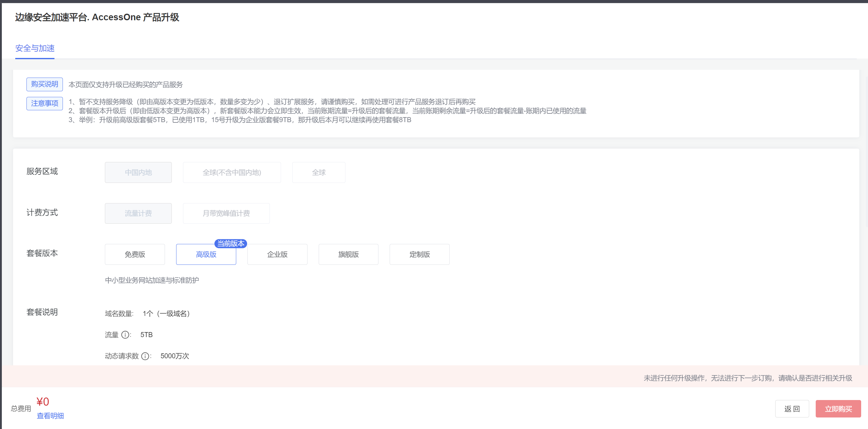Click the info icon next to 流量
Screen dimensions: 868x429
125,335
